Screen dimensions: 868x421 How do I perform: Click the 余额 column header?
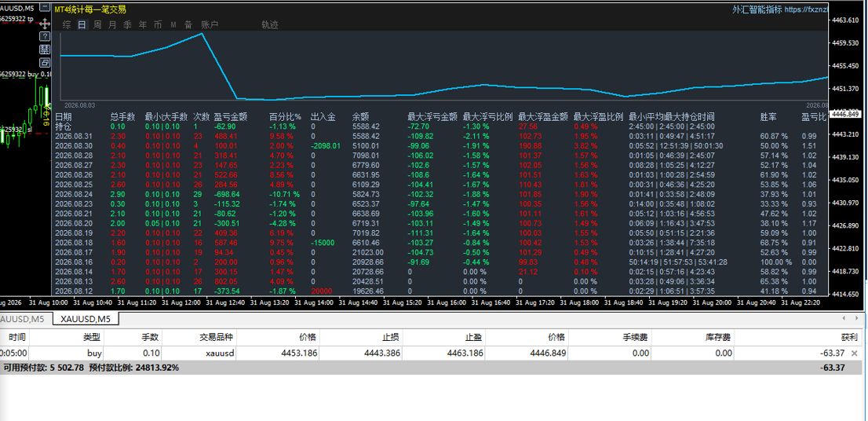[x=361, y=117]
